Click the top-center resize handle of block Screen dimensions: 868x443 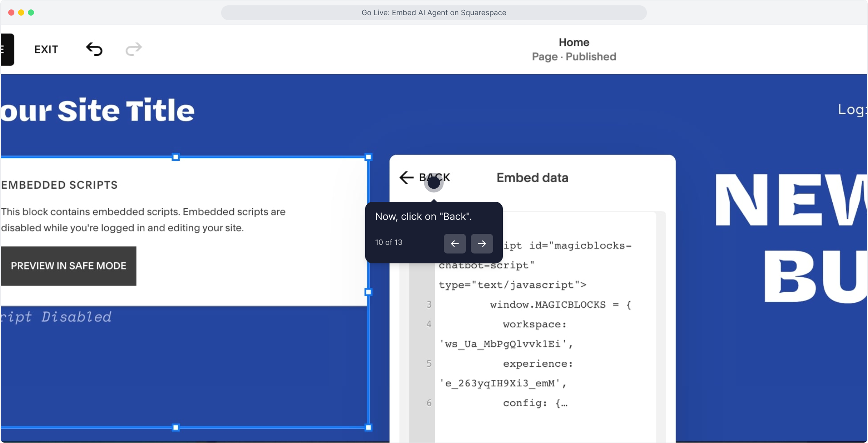(176, 157)
